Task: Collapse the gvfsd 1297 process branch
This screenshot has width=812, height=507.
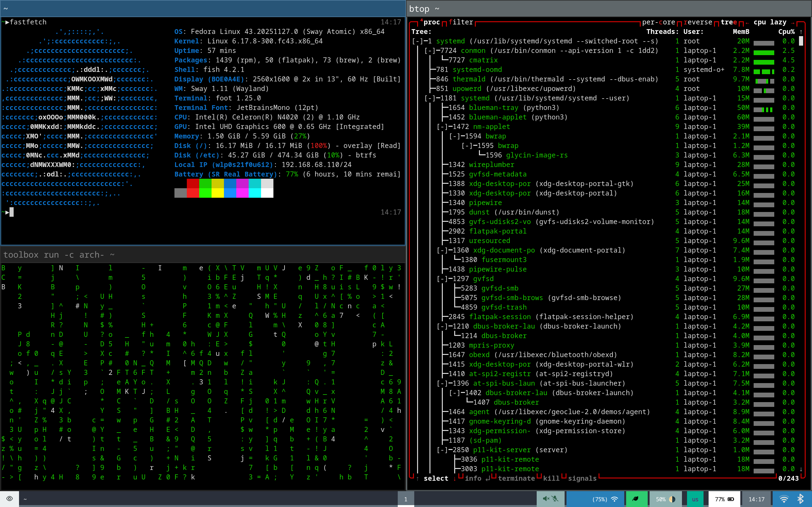Action: tap(442, 279)
